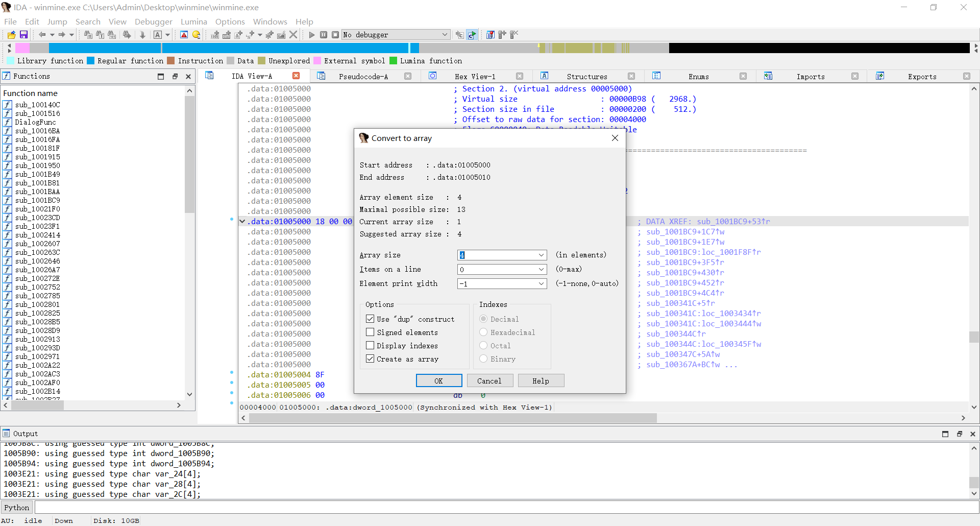Image resolution: width=980 pixels, height=526 pixels.
Task: Click the Save database floppy icon
Action: click(x=23, y=35)
